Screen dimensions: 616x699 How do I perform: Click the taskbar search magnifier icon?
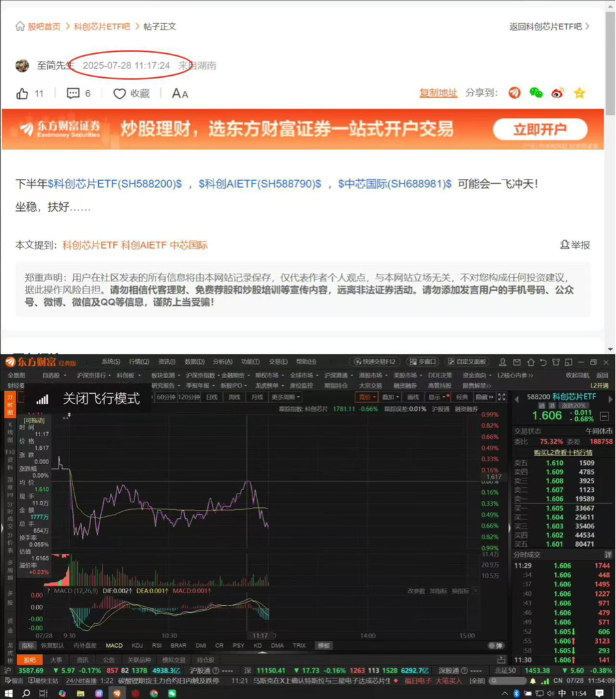point(27,694)
